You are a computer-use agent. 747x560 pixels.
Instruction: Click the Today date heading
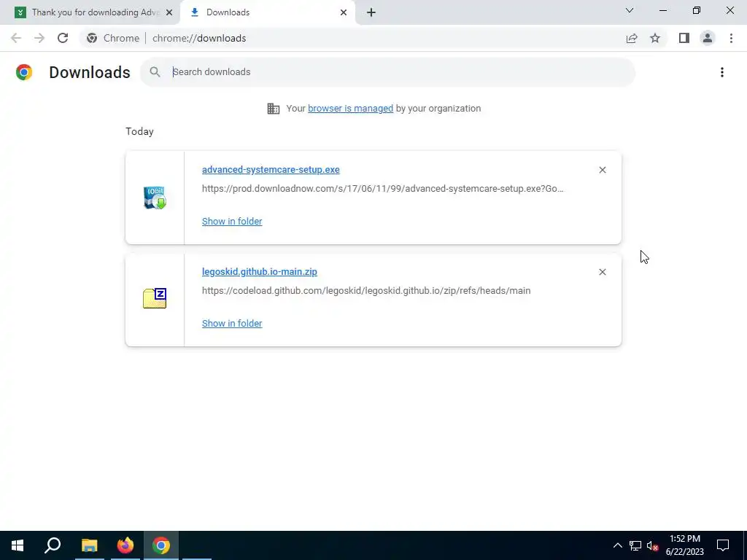[x=139, y=131]
